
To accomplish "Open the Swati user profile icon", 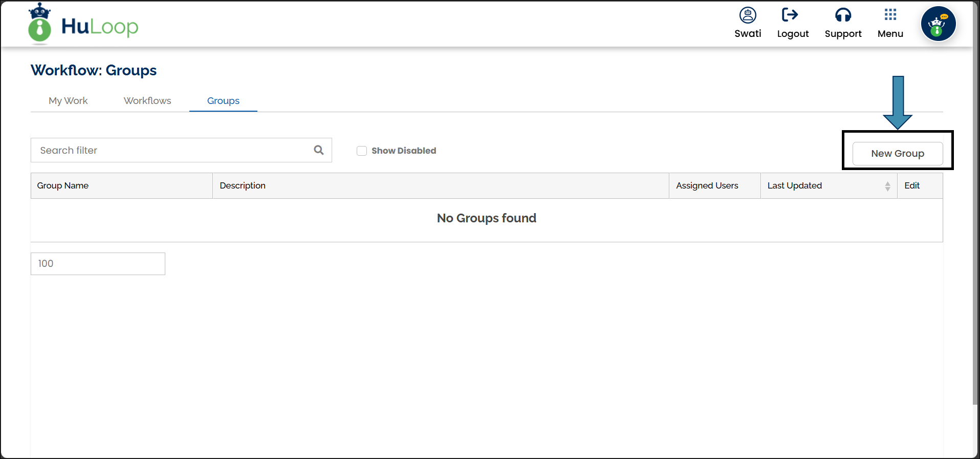I will [x=747, y=15].
